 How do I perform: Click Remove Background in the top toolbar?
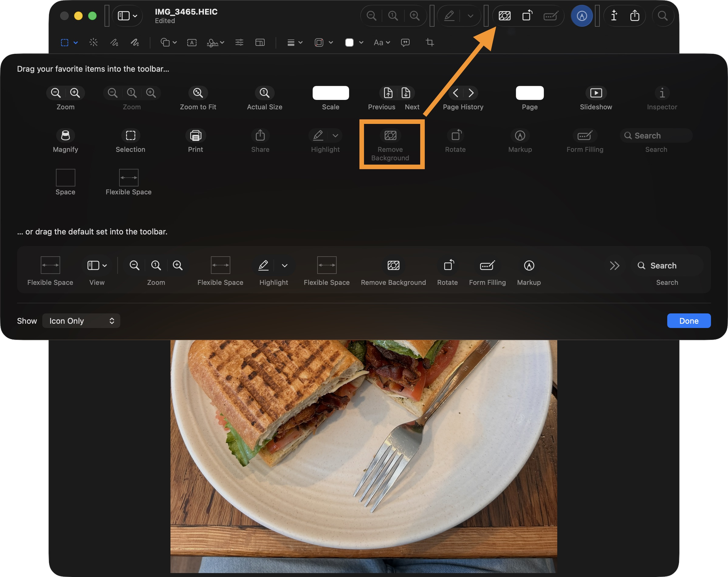504,16
